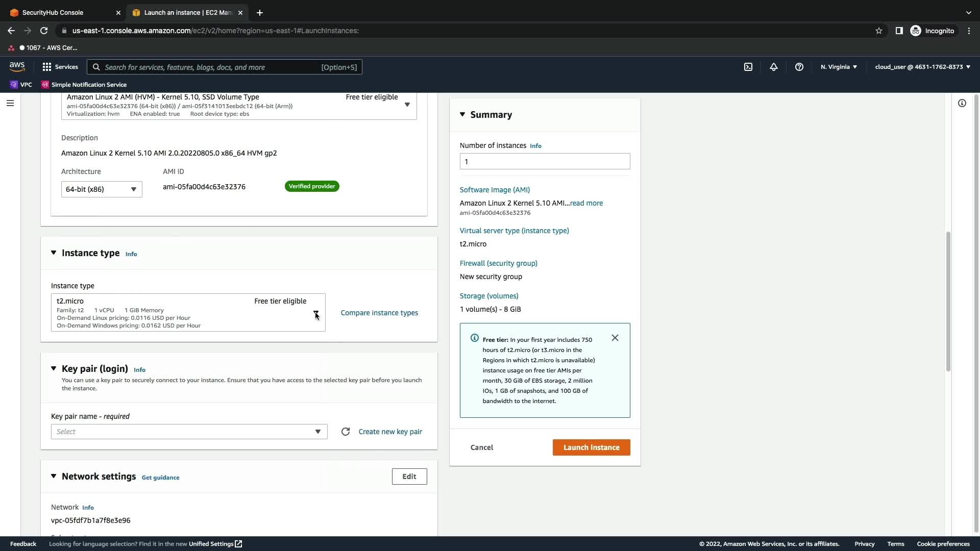The height and width of the screenshot is (551, 980).
Task: Collapse the Summary panel
Action: tap(462, 115)
